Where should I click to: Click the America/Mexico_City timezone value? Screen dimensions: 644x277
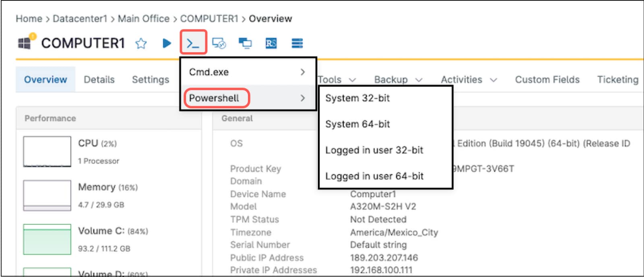point(394,232)
